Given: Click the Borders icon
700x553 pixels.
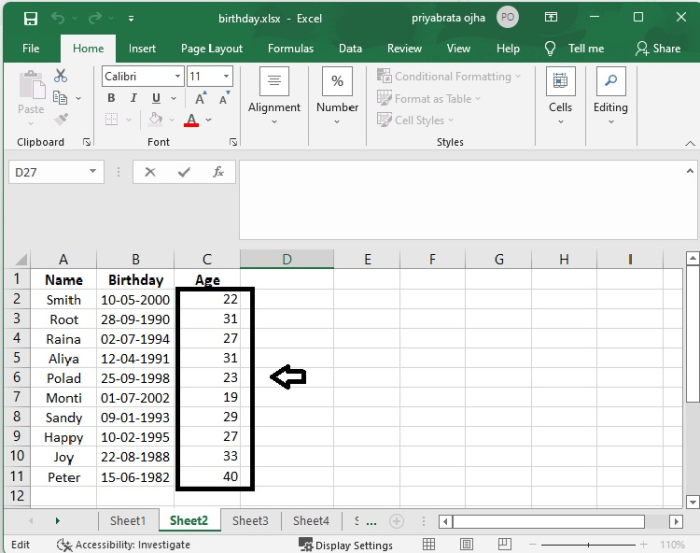Looking at the screenshot, I should [111, 119].
